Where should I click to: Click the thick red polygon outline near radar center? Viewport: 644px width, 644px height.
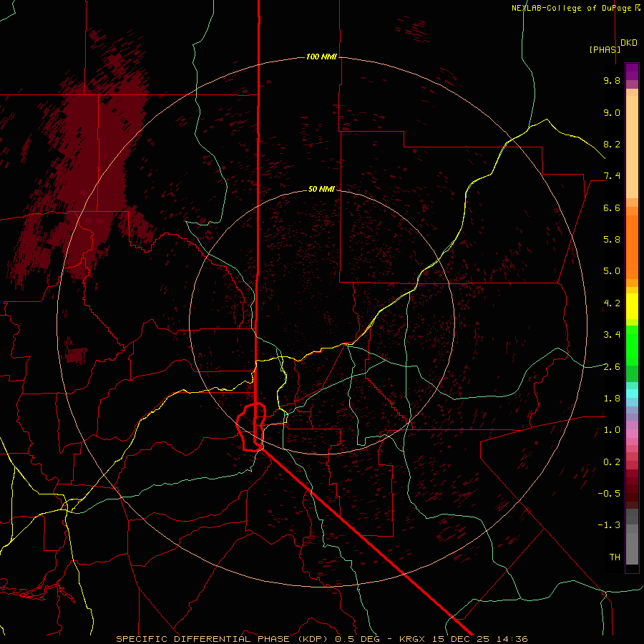tap(251, 427)
